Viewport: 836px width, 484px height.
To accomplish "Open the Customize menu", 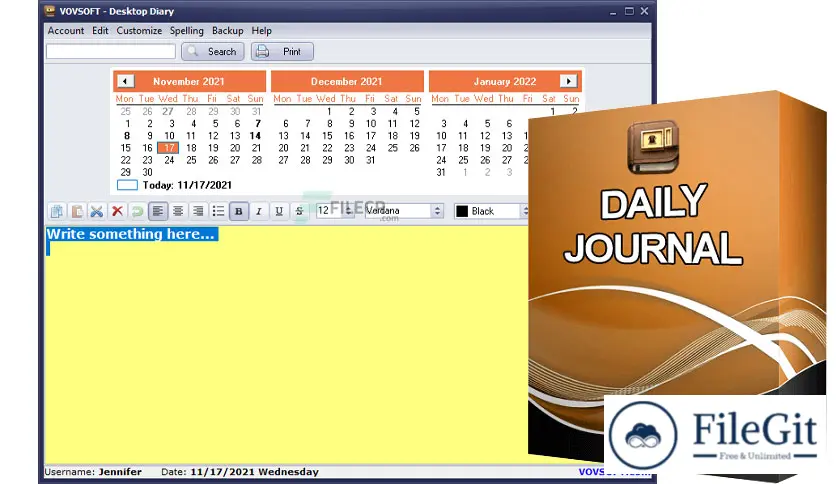I will click(139, 30).
